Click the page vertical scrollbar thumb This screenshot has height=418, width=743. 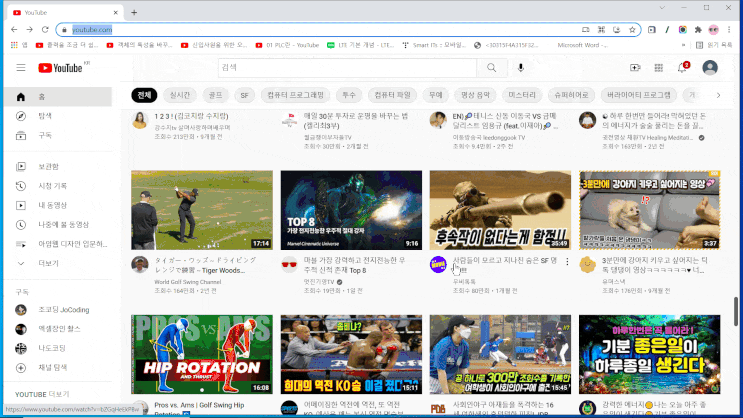736,311
